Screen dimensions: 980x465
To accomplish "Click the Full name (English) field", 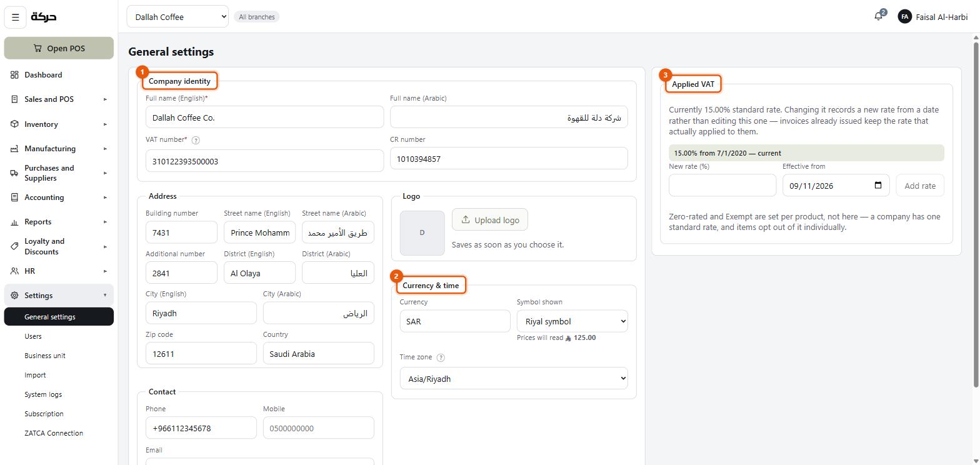I will pyautogui.click(x=264, y=117).
